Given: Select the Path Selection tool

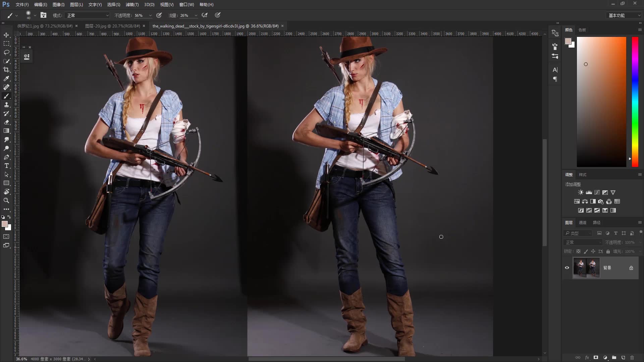Looking at the screenshot, I should coord(6,174).
